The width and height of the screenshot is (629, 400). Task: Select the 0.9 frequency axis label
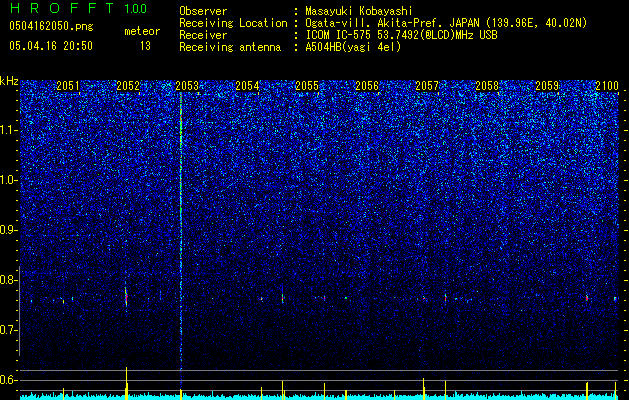point(8,230)
